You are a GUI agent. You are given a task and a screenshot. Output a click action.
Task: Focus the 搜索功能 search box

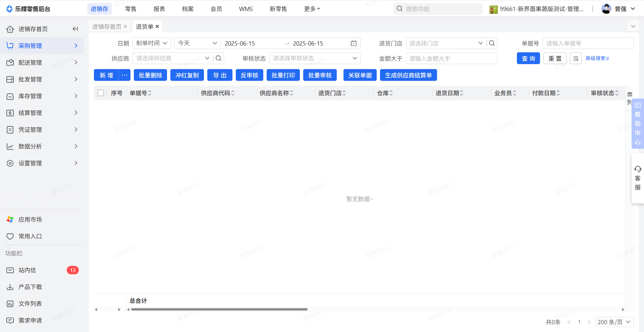coord(438,9)
